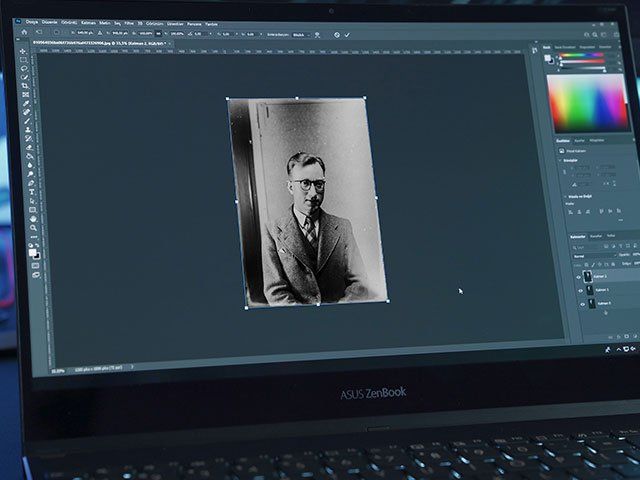Open the Katman menu
The height and width of the screenshot is (480, 640).
pos(88,23)
